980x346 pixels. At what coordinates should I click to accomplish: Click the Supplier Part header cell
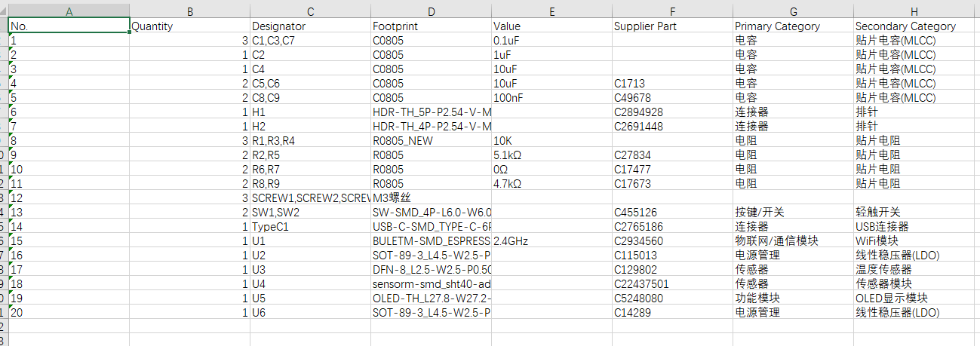tap(672, 26)
